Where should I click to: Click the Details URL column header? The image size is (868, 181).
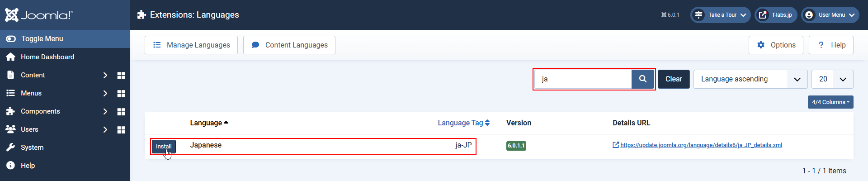click(631, 123)
